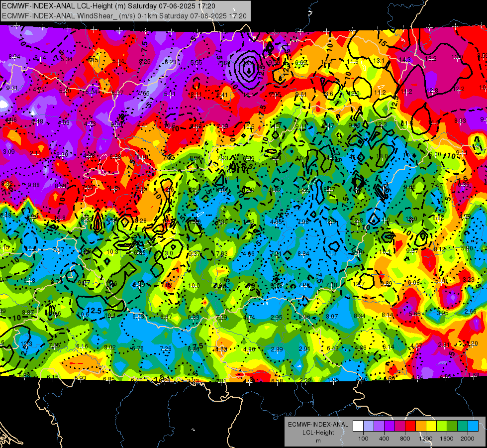Click the wind shear value 2.91

point(304,348)
